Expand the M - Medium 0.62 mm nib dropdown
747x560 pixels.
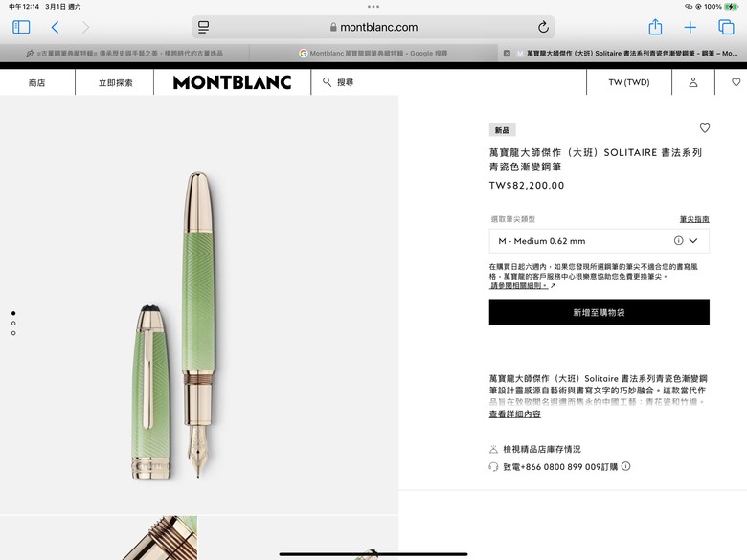coord(599,241)
